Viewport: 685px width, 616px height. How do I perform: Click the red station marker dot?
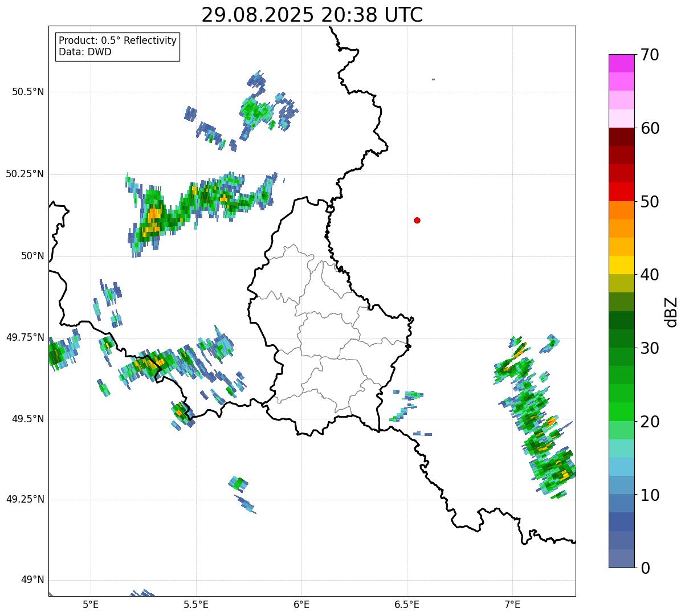417,220
